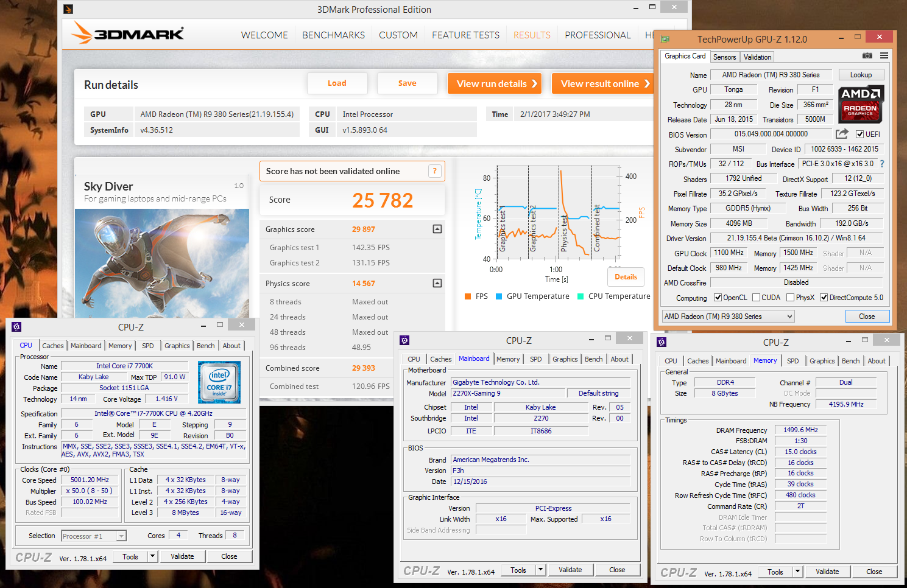Click the BIOS share/export arrow icon
The width and height of the screenshot is (907, 588).
coord(842,134)
